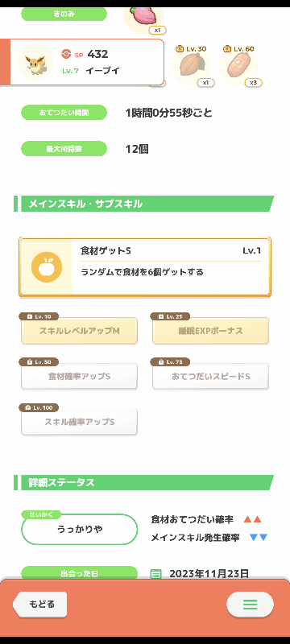Go back with the もどる button

[39, 605]
